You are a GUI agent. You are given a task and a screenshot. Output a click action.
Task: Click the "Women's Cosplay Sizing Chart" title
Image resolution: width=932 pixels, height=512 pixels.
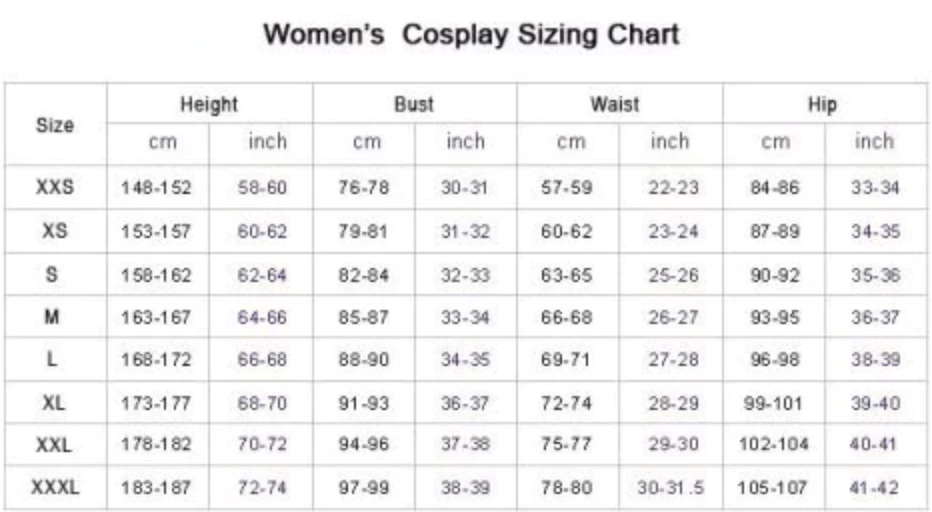(x=470, y=35)
